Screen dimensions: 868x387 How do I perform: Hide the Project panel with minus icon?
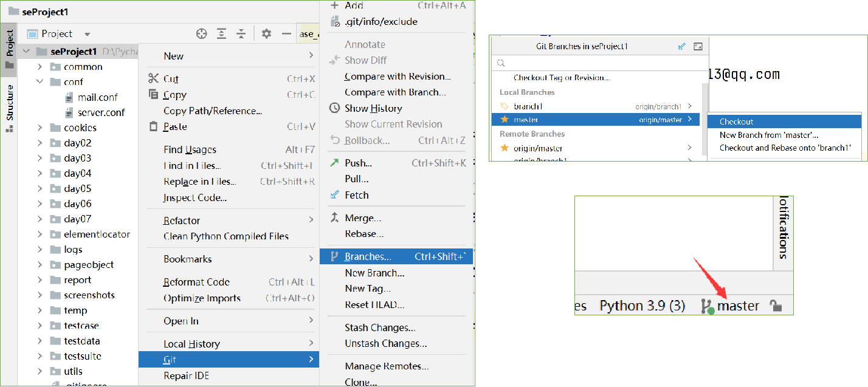pos(286,34)
